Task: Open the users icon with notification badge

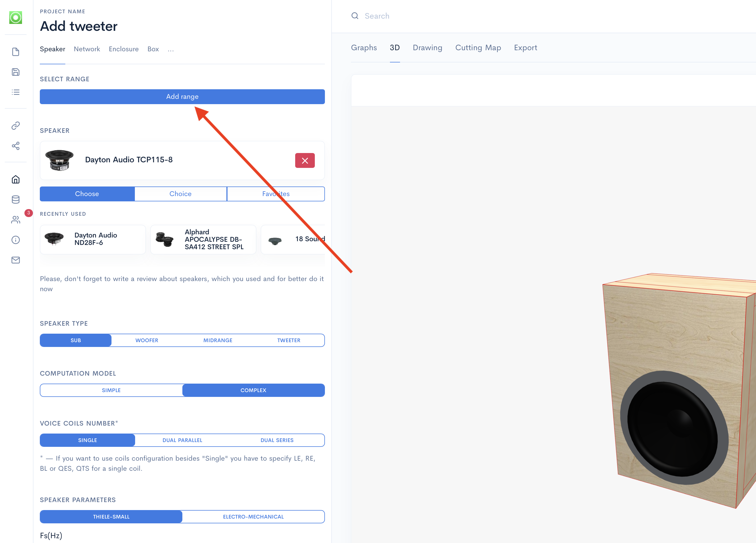Action: click(x=15, y=219)
